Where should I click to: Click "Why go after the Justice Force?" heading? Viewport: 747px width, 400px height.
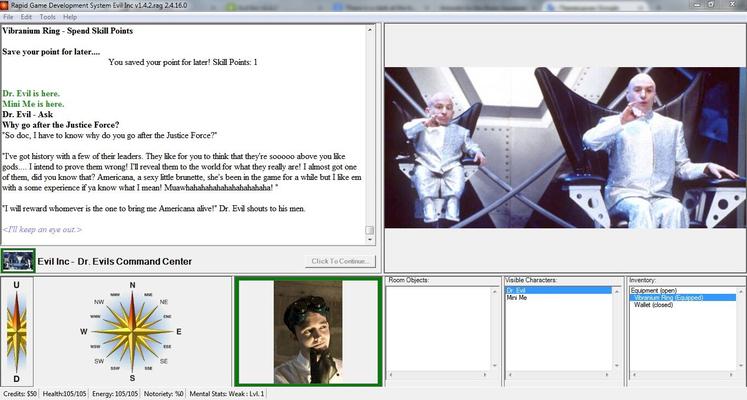click(61, 125)
